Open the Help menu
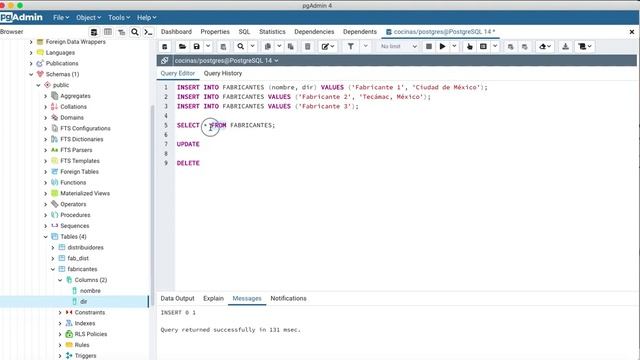 [146, 18]
